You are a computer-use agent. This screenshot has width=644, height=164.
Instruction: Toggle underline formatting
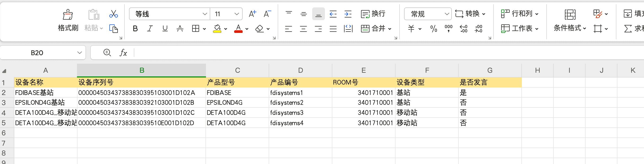pyautogui.click(x=165, y=29)
